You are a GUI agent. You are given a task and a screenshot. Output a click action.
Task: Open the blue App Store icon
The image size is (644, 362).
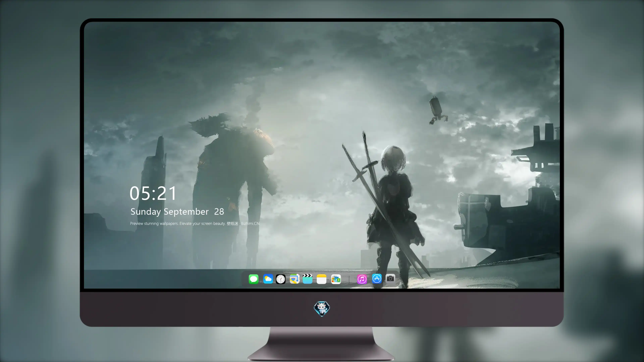(x=377, y=279)
